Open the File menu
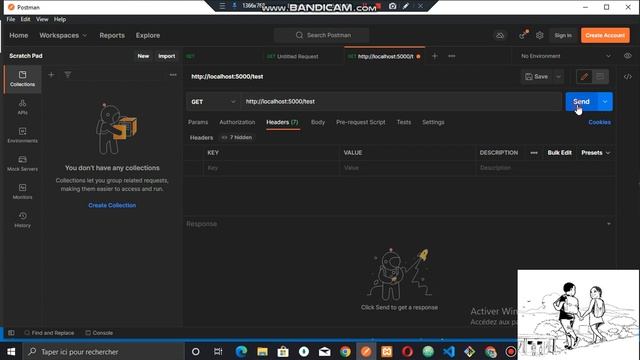This screenshot has height=360, width=640. click(11, 19)
